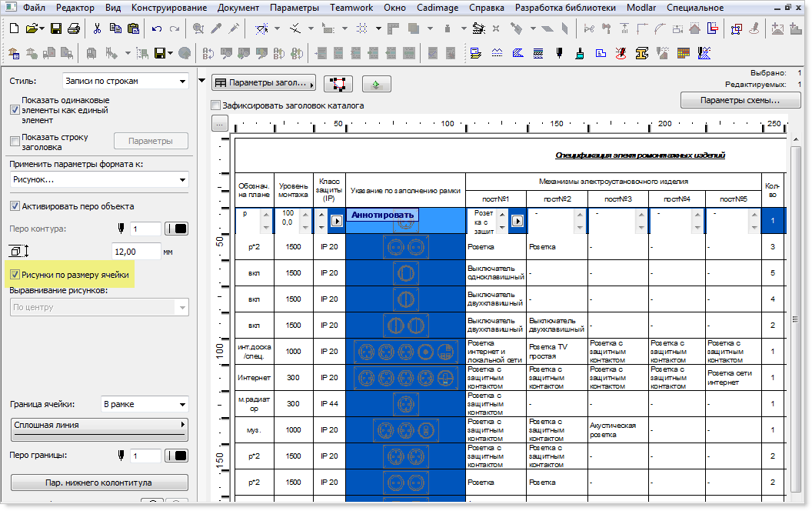The height and width of the screenshot is (511, 812).
Task: Click the row height field showing 12,00
Action: [136, 252]
